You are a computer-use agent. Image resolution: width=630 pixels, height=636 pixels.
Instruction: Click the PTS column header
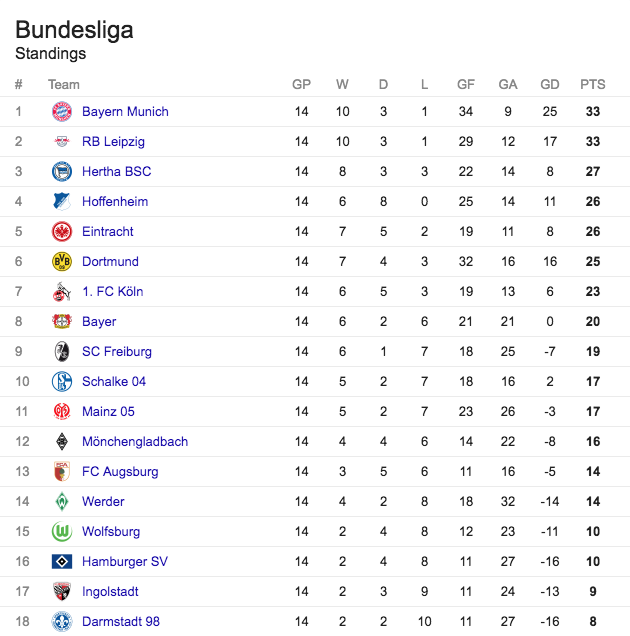tap(593, 84)
